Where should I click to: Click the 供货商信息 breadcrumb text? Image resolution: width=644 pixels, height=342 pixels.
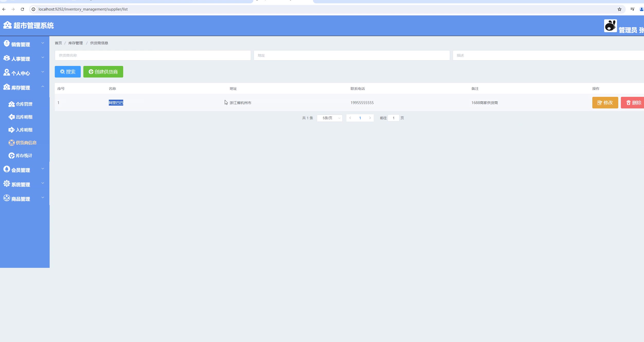coord(99,43)
